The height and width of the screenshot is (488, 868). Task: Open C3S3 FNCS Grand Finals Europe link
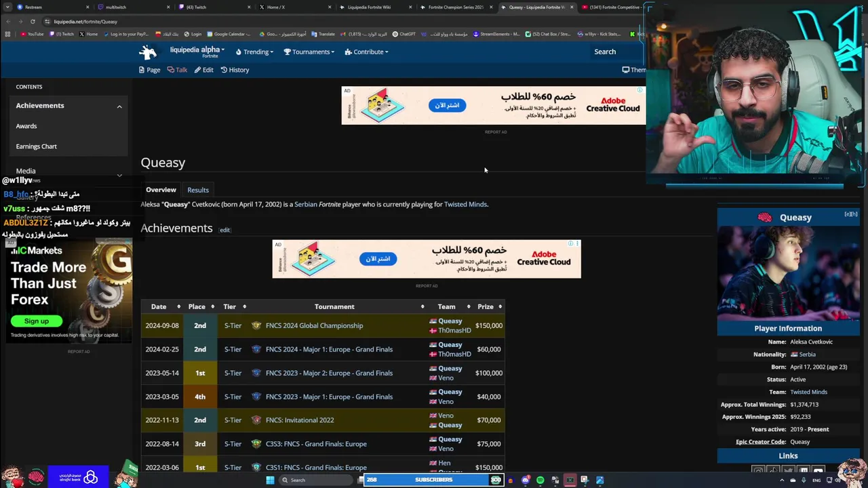click(316, 444)
